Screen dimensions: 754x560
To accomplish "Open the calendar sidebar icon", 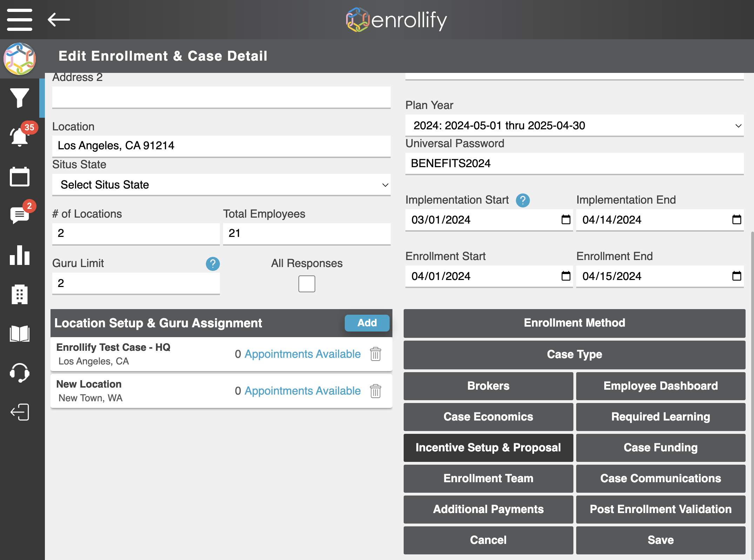I will coord(20,177).
